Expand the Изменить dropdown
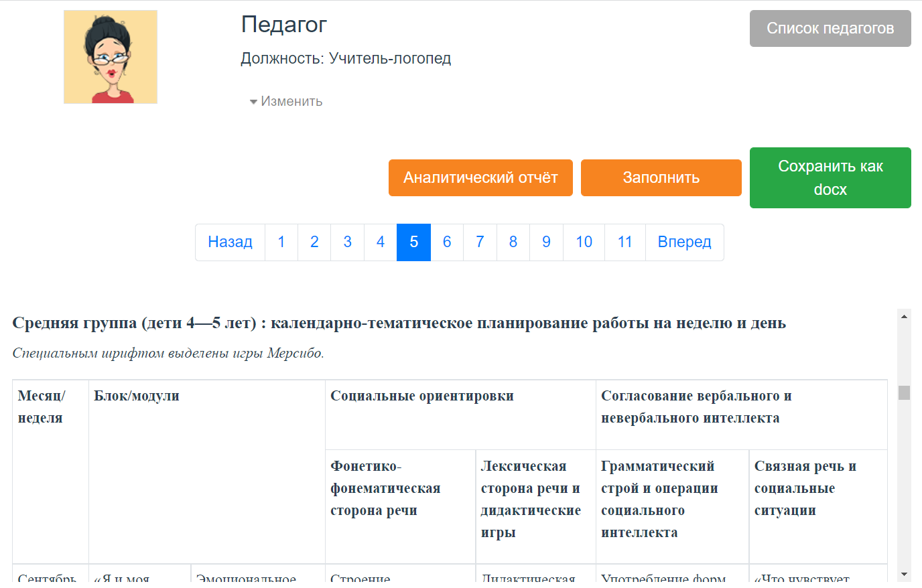 coord(286,101)
